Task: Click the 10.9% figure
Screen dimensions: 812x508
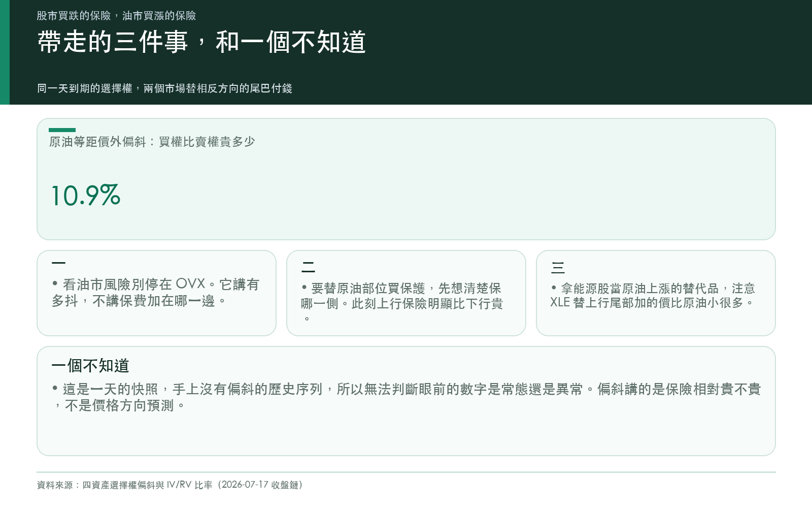Action: (86, 196)
